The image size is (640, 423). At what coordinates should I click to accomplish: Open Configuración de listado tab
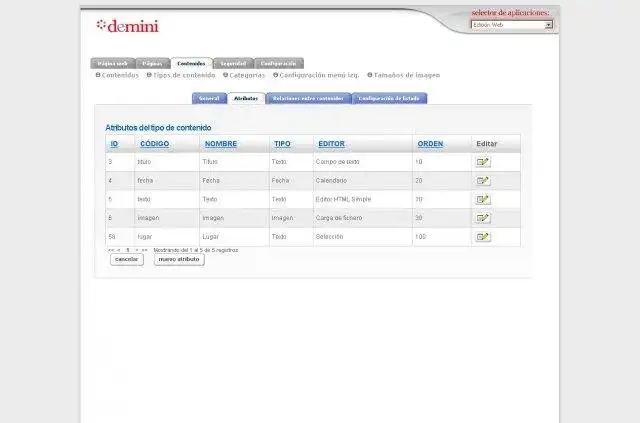(389, 98)
